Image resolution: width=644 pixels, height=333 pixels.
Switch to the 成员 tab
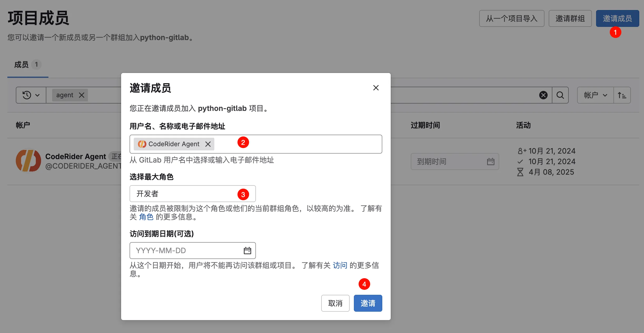(22, 65)
